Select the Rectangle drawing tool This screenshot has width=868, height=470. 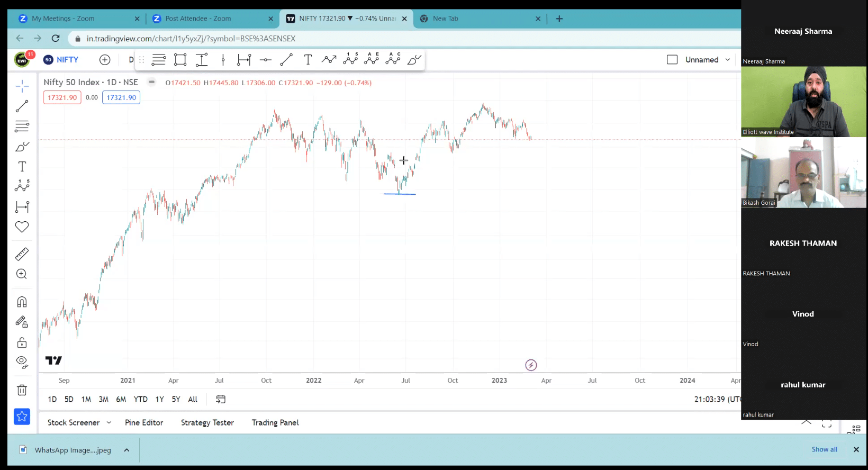pyautogui.click(x=180, y=60)
